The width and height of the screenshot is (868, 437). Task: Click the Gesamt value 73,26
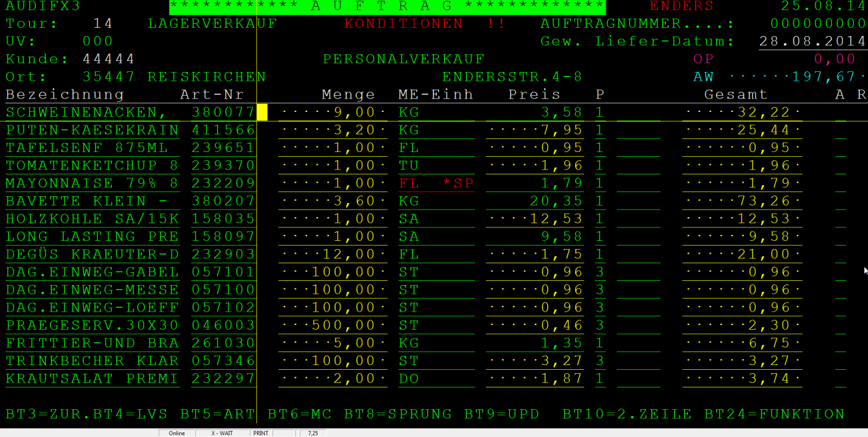(x=742, y=202)
